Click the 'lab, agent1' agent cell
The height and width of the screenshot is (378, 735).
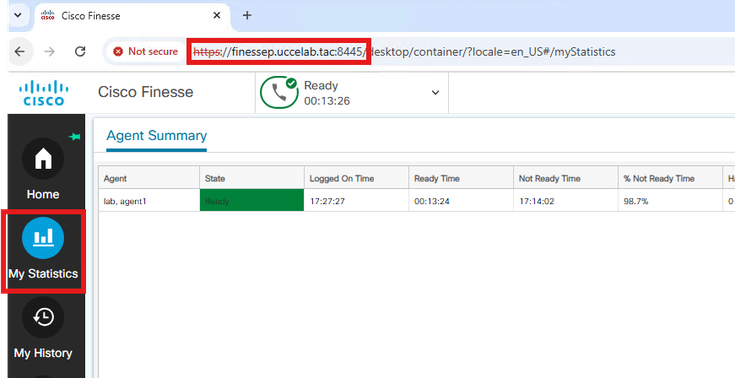pyautogui.click(x=149, y=201)
